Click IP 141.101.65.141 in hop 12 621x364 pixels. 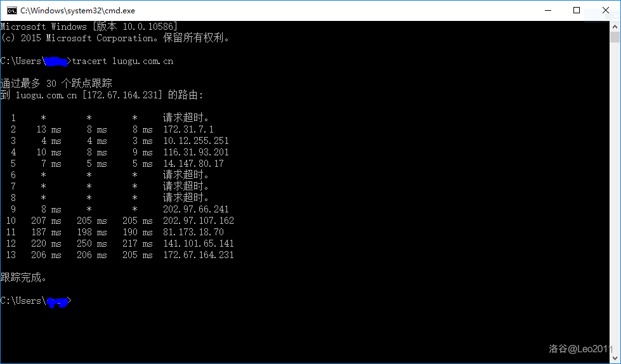(x=199, y=244)
